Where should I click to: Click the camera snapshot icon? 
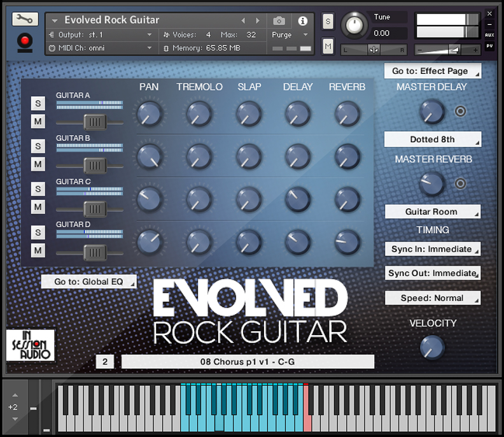(279, 21)
